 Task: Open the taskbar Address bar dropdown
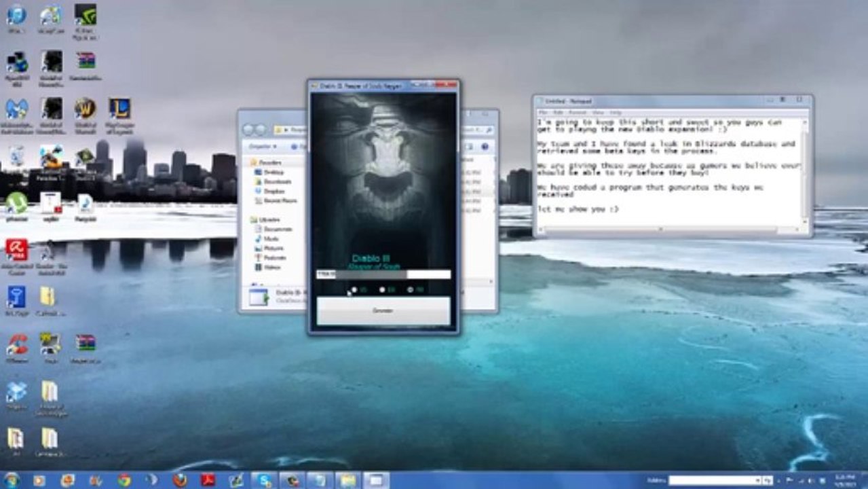coord(757,480)
